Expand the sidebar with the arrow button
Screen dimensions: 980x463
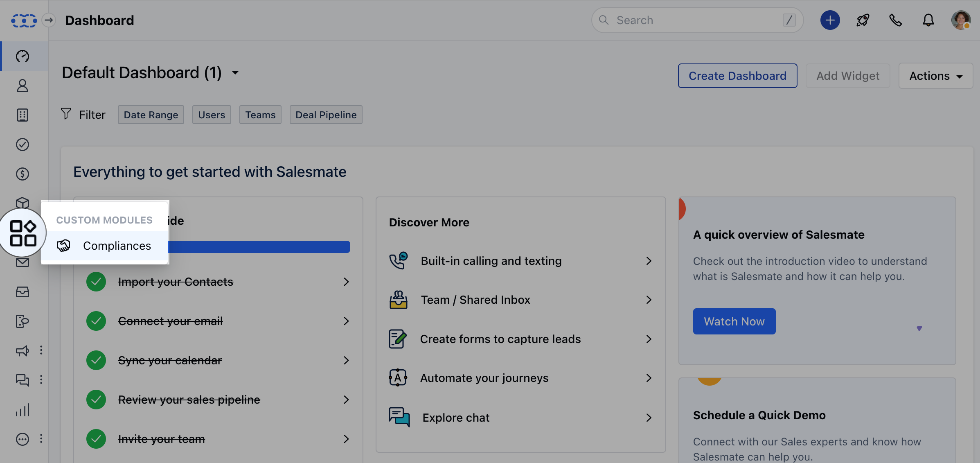pos(49,20)
